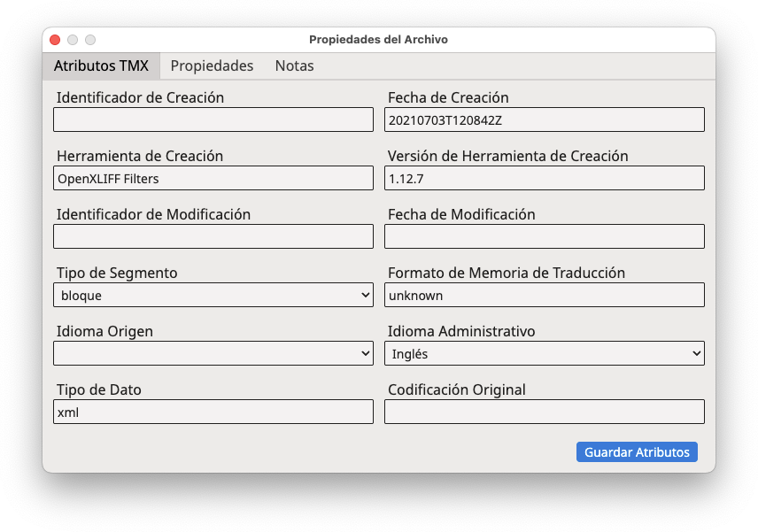Focus the Identificador de Modificación field
The height and width of the screenshot is (532, 758).
[213, 236]
